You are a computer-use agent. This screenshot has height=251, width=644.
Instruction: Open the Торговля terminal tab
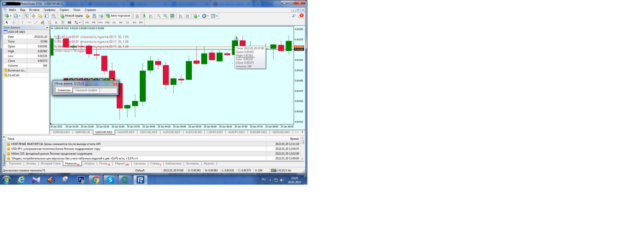[15, 163]
